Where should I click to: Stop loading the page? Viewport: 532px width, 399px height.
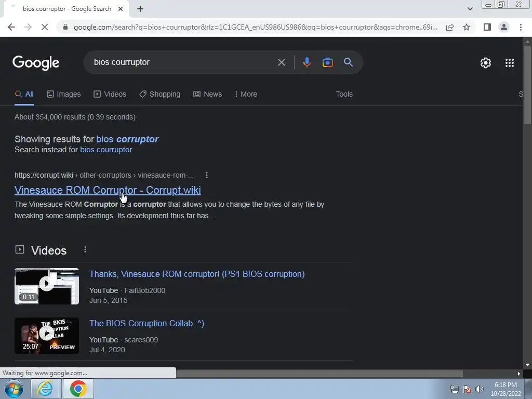[45, 27]
